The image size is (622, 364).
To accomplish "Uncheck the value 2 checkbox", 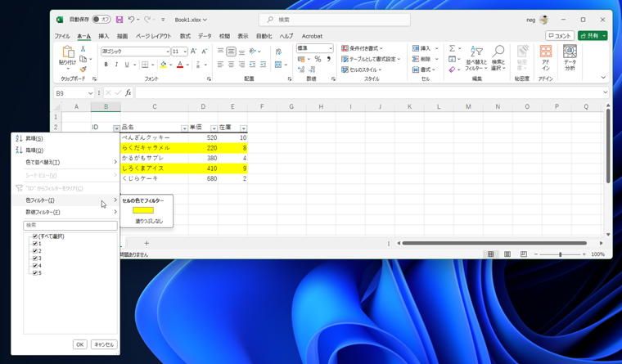I will pos(35,251).
